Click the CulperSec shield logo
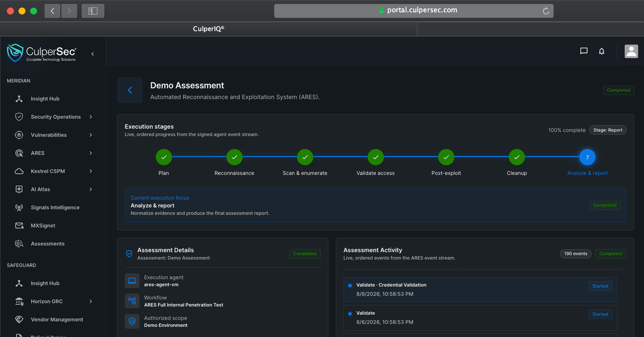 15,53
